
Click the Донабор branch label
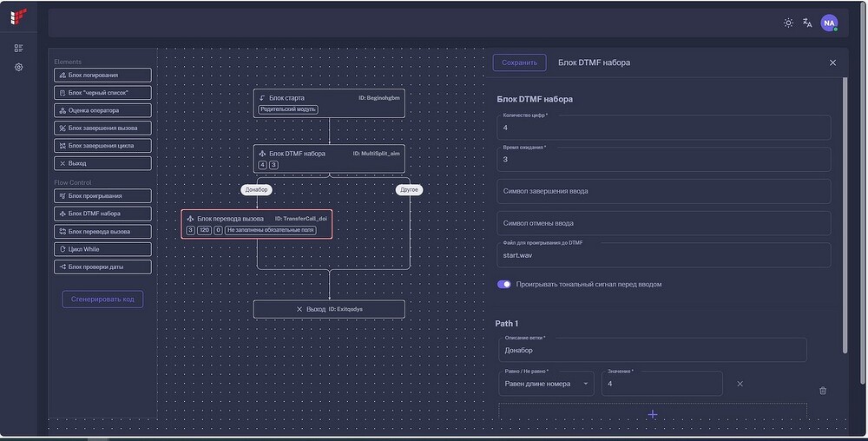pos(256,190)
